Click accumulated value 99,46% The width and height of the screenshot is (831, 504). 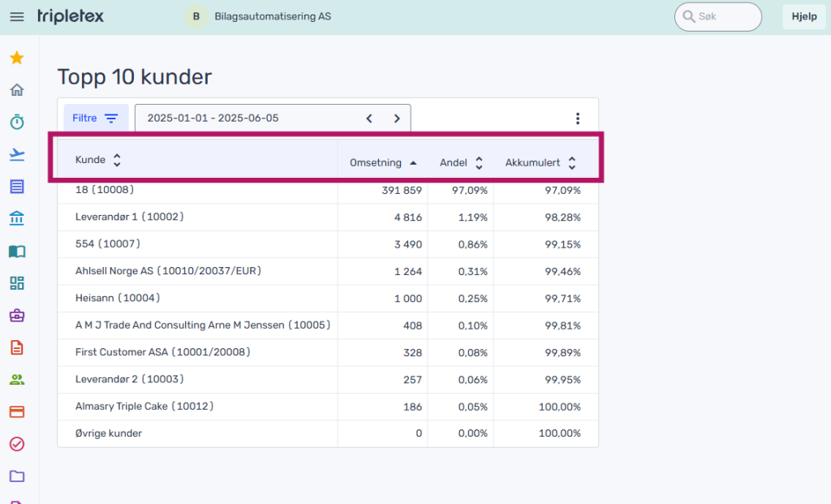(563, 271)
